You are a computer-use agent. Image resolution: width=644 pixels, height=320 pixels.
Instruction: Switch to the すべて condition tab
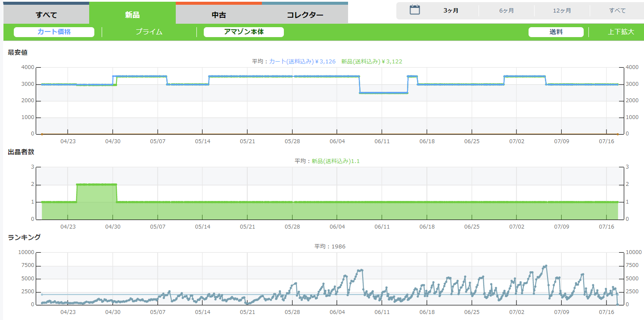coord(46,15)
